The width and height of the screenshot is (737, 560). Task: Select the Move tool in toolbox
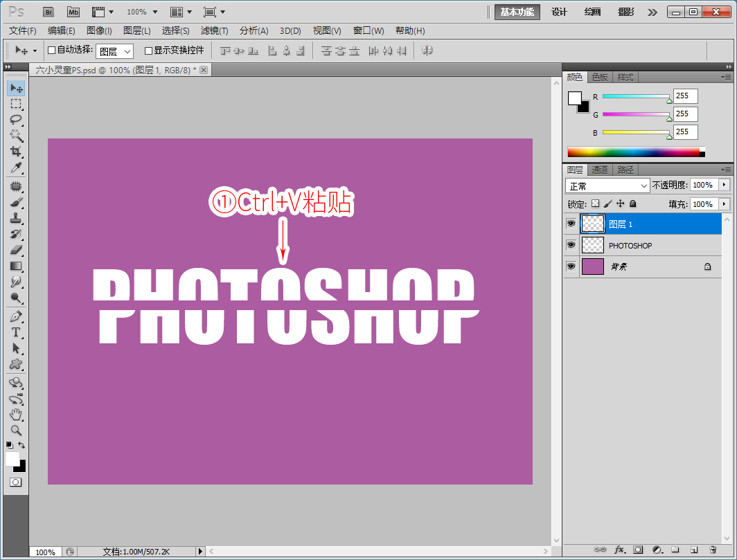coord(16,89)
